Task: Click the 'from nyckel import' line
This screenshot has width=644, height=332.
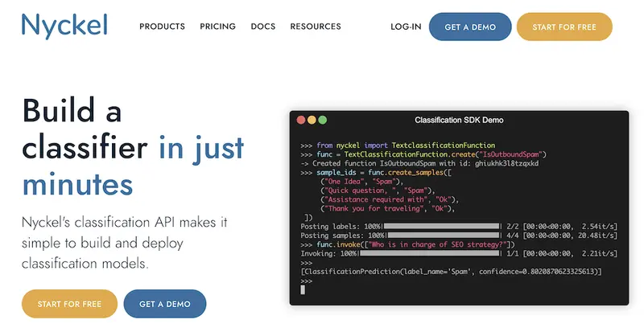Action: tap(398, 146)
